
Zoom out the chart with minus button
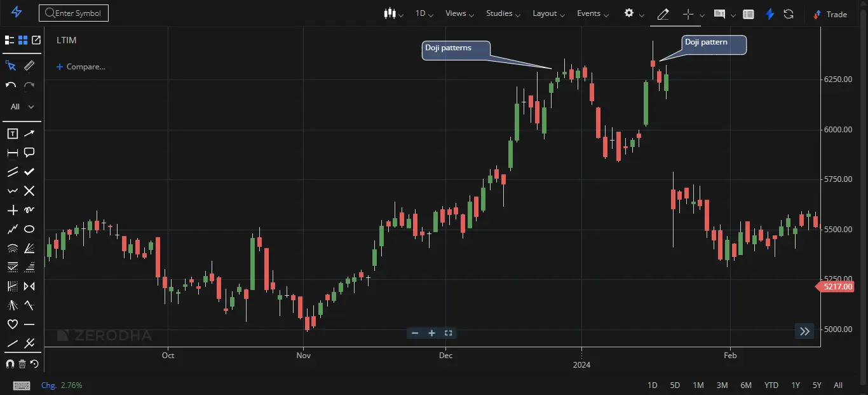click(x=415, y=333)
